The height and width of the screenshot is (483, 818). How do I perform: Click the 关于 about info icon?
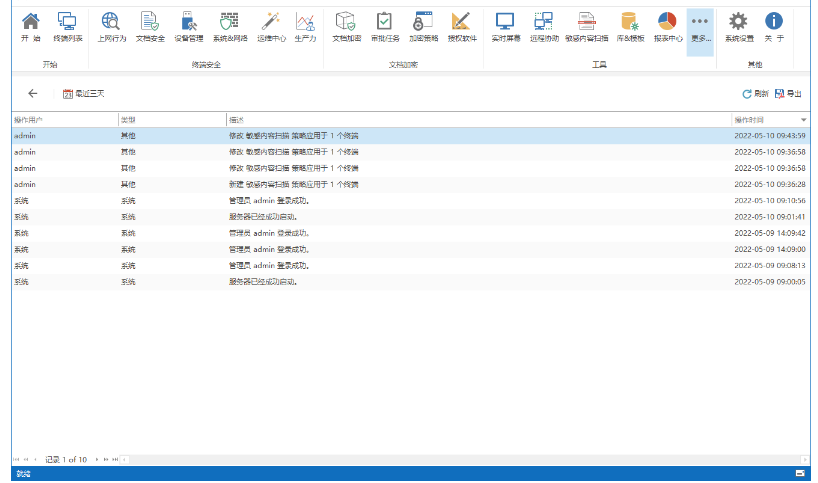774,26
